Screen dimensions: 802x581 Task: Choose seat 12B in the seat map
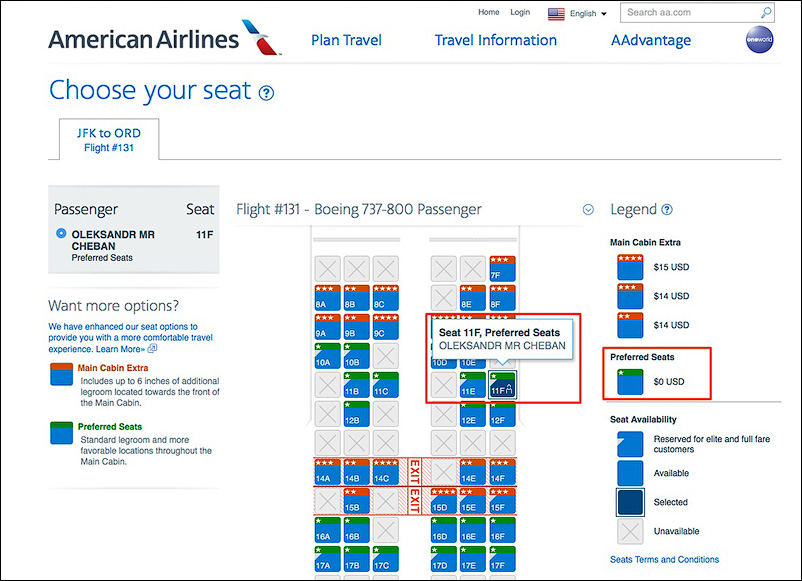tap(357, 414)
